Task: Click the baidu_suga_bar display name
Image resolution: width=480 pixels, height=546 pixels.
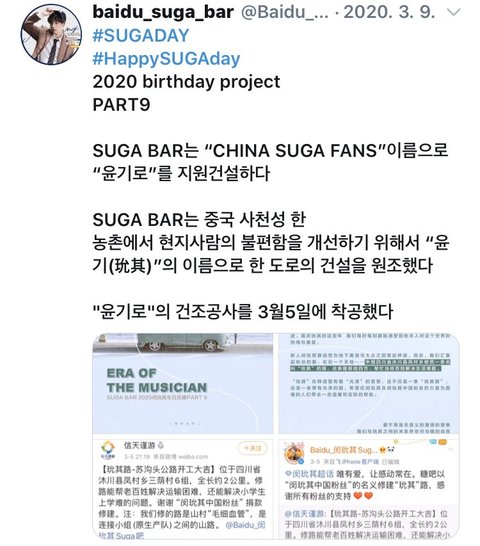Action: (163, 13)
